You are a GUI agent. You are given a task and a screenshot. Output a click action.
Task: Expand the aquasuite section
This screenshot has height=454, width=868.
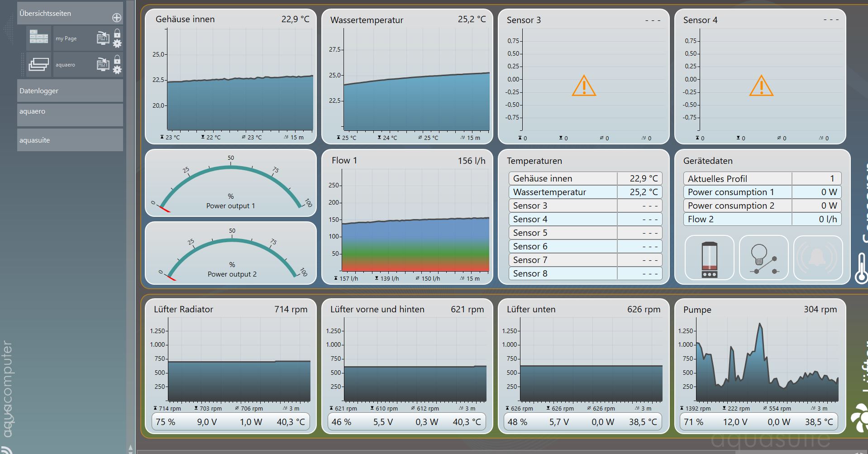[x=70, y=140]
